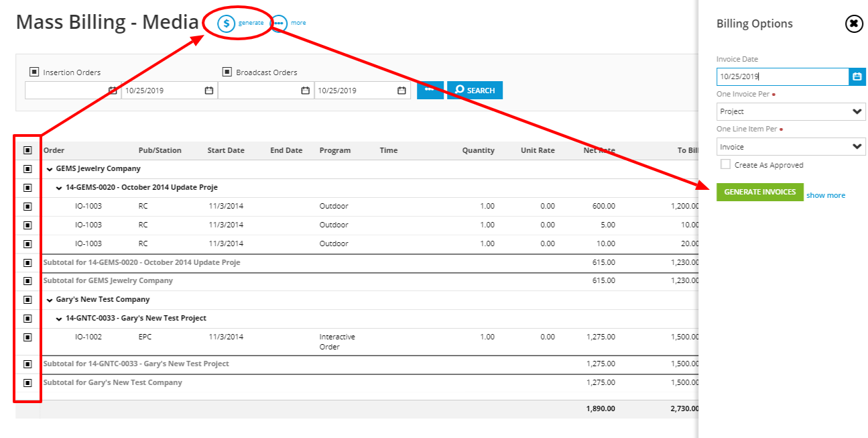The width and height of the screenshot is (868, 438).
Task: Toggle checkbox for Subtotal for 14-GNTC-0033 row
Action: [27, 364]
